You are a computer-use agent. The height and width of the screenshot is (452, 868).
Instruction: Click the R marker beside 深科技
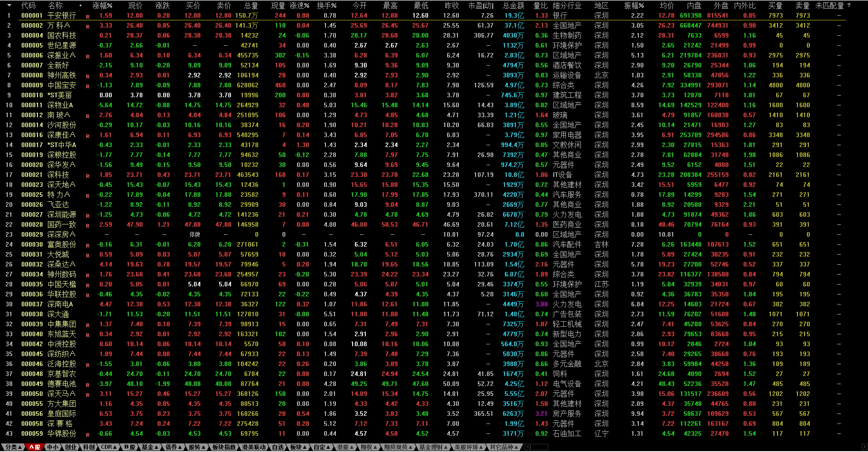coord(88,176)
